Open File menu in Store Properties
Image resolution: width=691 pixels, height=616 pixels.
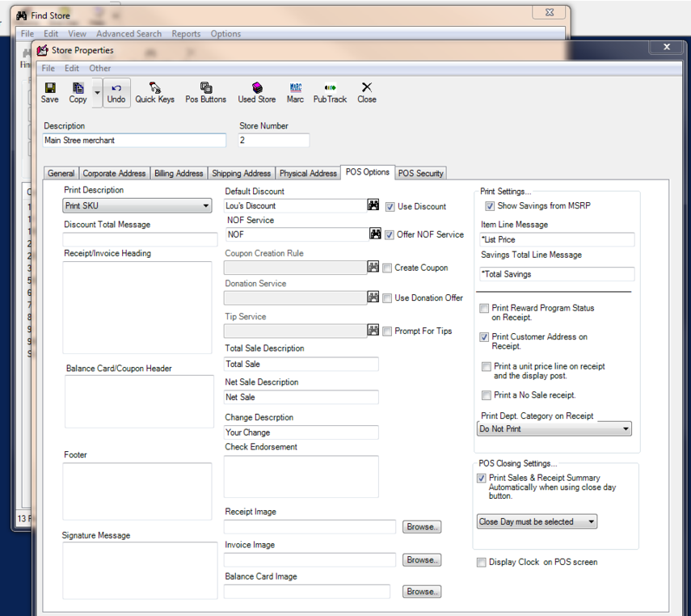tap(48, 69)
